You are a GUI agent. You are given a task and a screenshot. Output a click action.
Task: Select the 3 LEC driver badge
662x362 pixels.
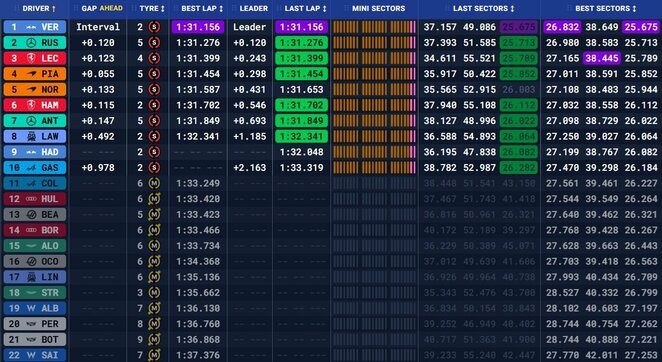coord(35,58)
